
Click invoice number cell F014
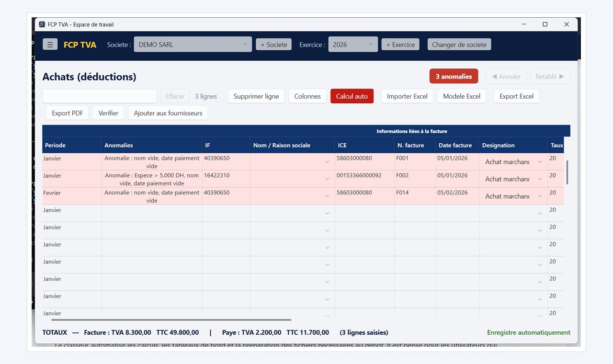point(415,196)
